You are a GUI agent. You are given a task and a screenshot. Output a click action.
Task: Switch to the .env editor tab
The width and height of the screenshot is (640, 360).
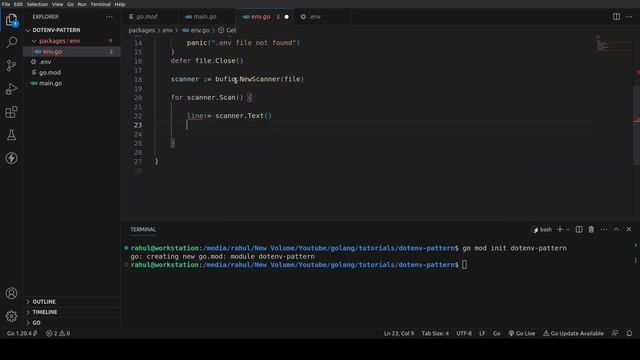click(x=315, y=17)
